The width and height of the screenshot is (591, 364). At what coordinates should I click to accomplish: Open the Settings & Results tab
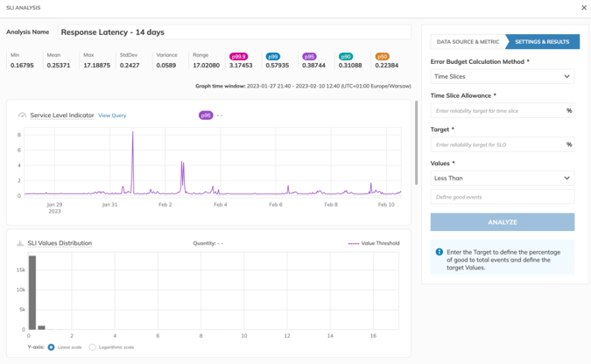542,41
